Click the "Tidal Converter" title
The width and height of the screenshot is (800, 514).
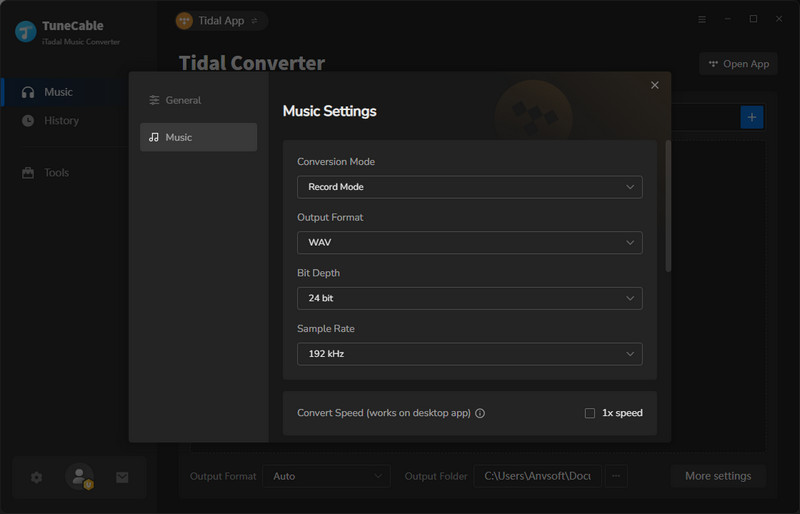tap(252, 63)
